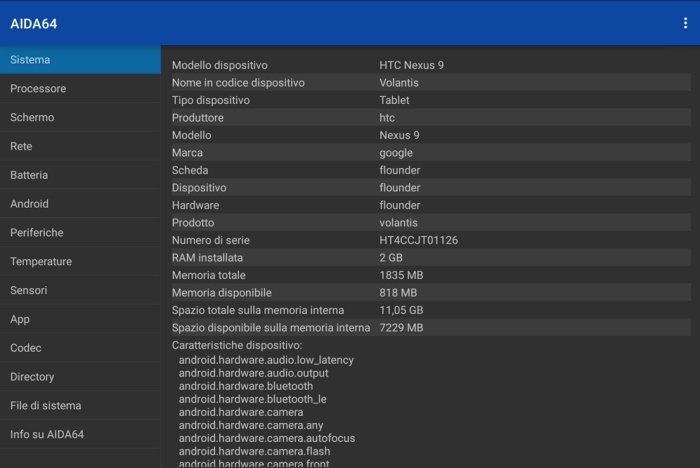Select android.hardware.camera.flash feature line
The width and height of the screenshot is (700, 468).
click(x=254, y=451)
